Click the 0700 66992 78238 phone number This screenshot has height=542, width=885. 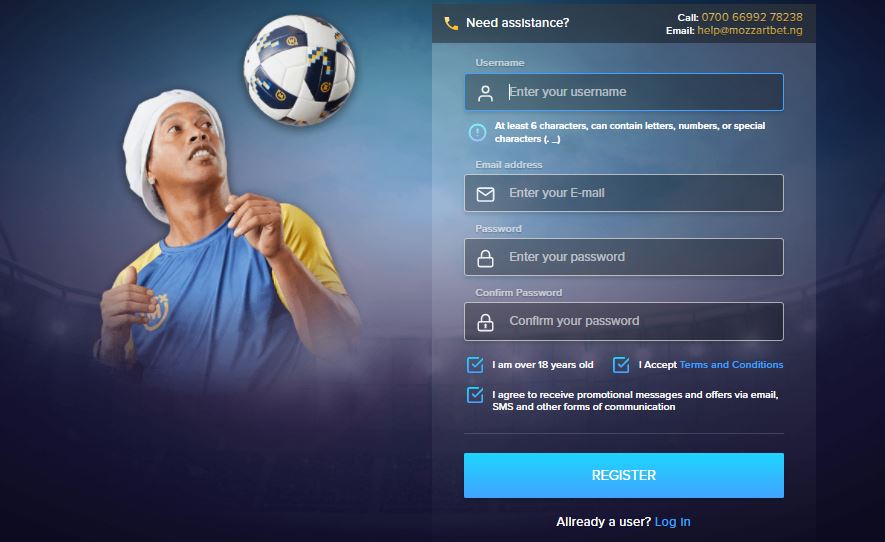[752, 17]
